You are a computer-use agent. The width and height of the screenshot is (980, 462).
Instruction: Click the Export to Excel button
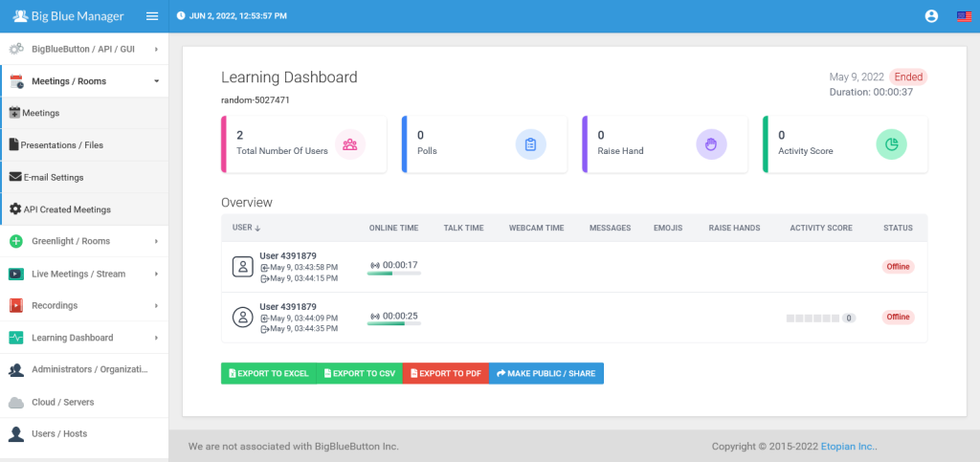269,373
